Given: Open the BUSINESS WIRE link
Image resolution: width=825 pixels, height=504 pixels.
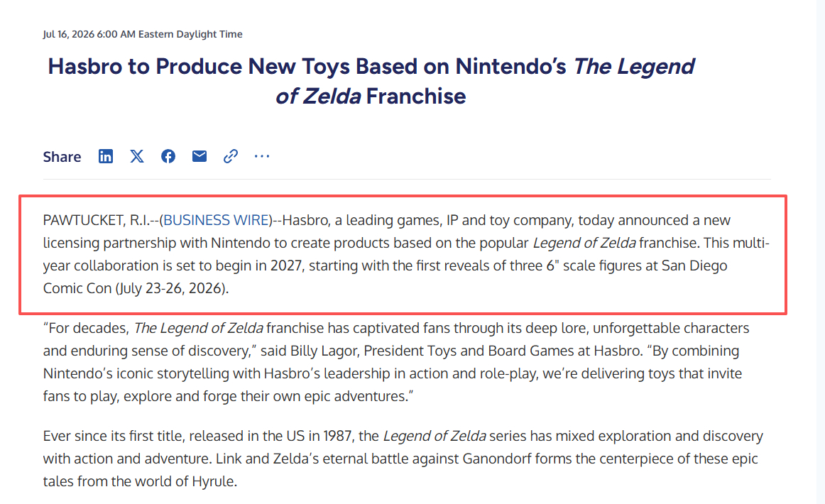Looking at the screenshot, I should point(217,220).
